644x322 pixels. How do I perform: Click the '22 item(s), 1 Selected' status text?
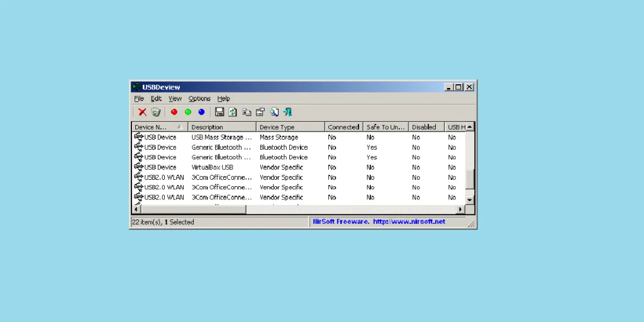tap(163, 222)
